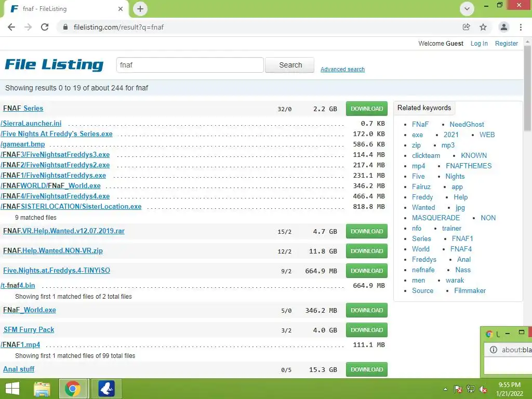View site information lock icon

click(65, 27)
